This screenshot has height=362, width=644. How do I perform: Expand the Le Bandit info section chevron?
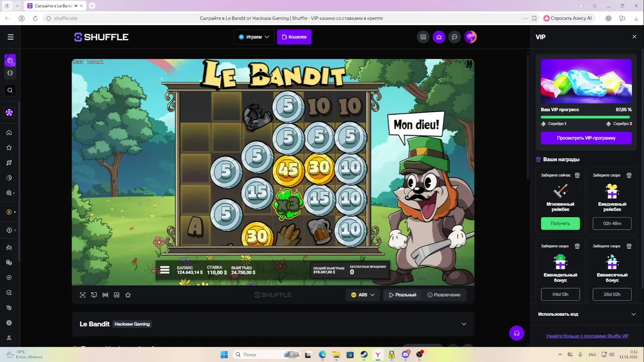point(464,324)
